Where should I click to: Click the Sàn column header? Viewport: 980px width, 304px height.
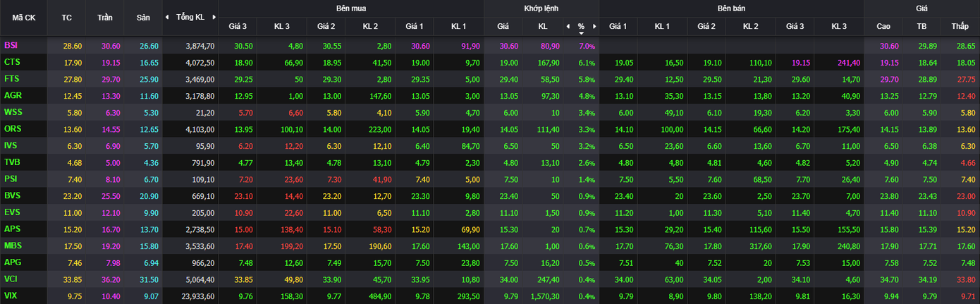(x=143, y=17)
